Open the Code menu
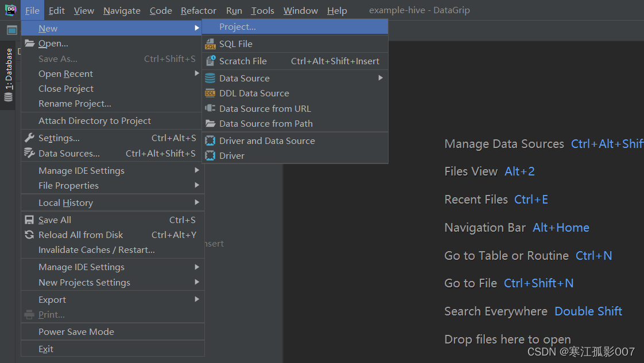 coord(161,10)
